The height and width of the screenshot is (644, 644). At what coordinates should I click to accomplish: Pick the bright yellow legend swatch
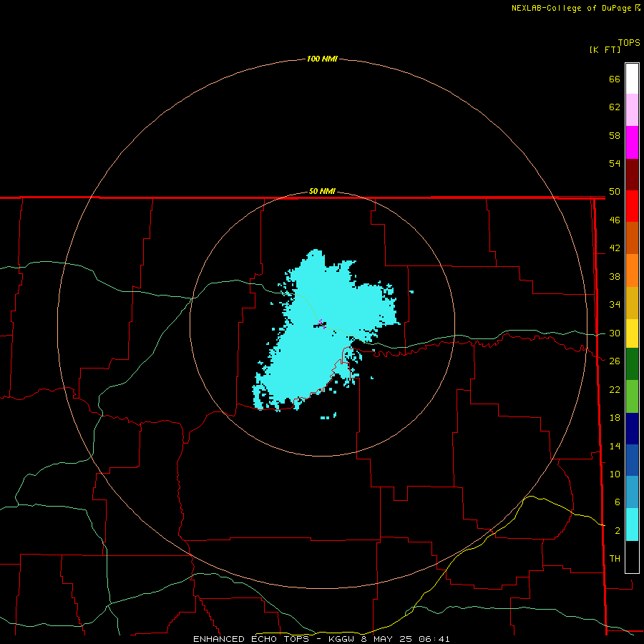(632, 333)
